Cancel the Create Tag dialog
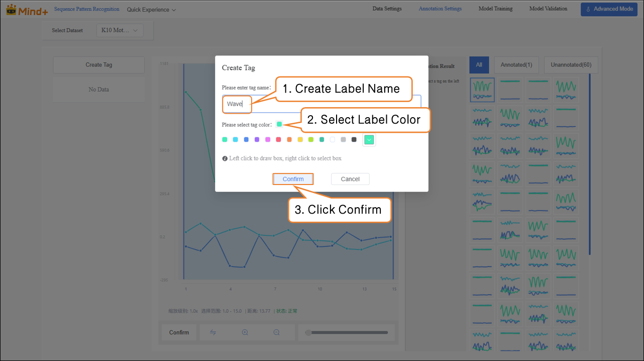The height and width of the screenshot is (361, 644). click(350, 179)
